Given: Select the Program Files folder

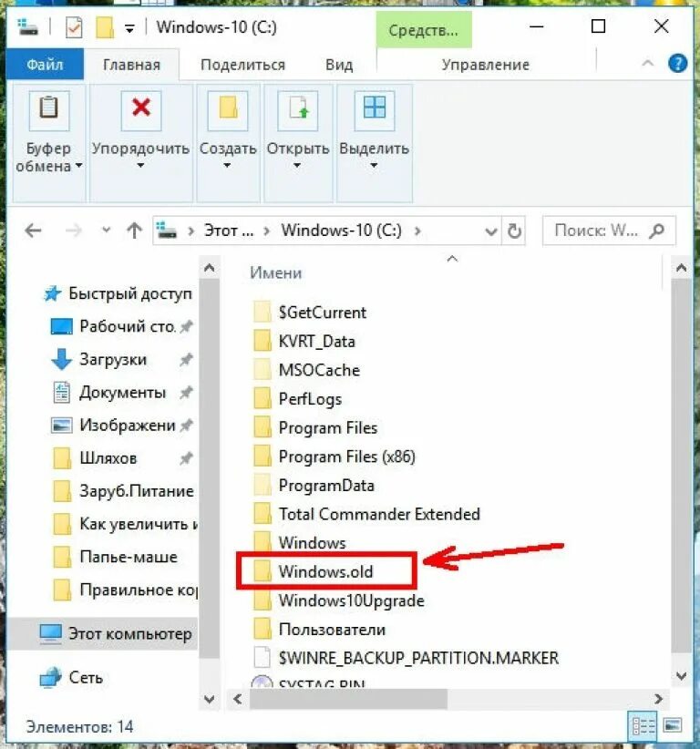Looking at the screenshot, I should 315,427.
